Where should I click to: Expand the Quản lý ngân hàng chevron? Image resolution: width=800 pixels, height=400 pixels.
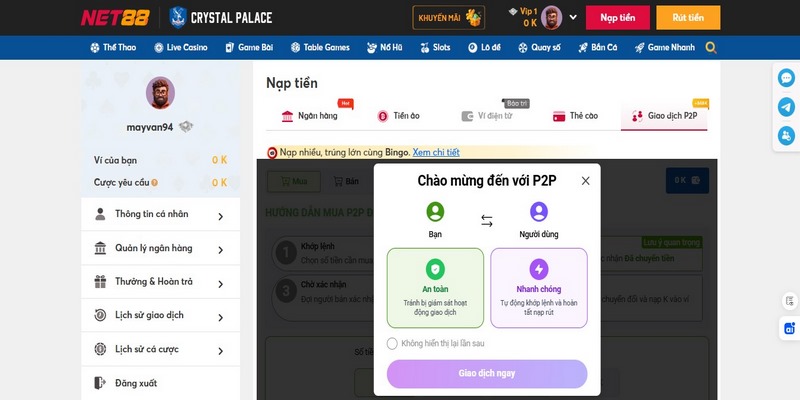pos(220,250)
